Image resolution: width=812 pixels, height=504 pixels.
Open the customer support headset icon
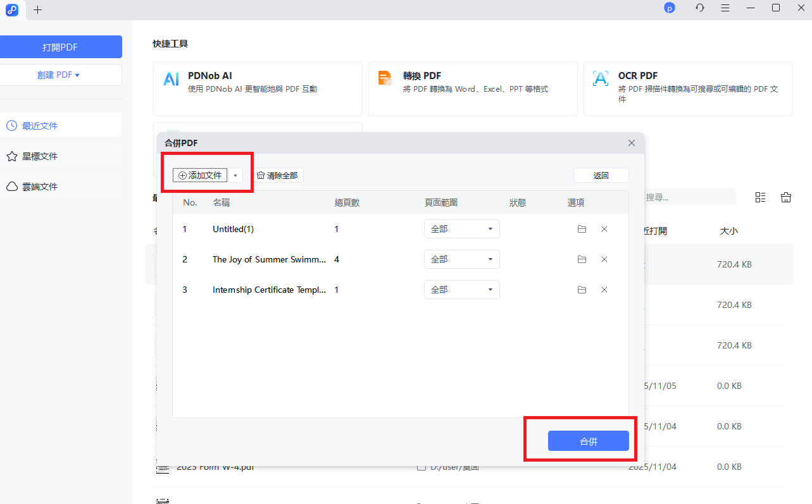click(699, 8)
